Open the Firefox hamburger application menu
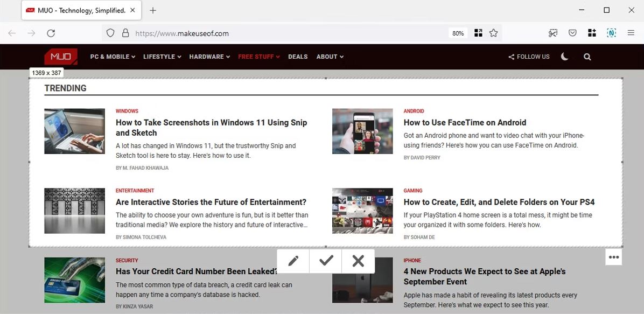The height and width of the screenshot is (314, 644). tap(631, 33)
